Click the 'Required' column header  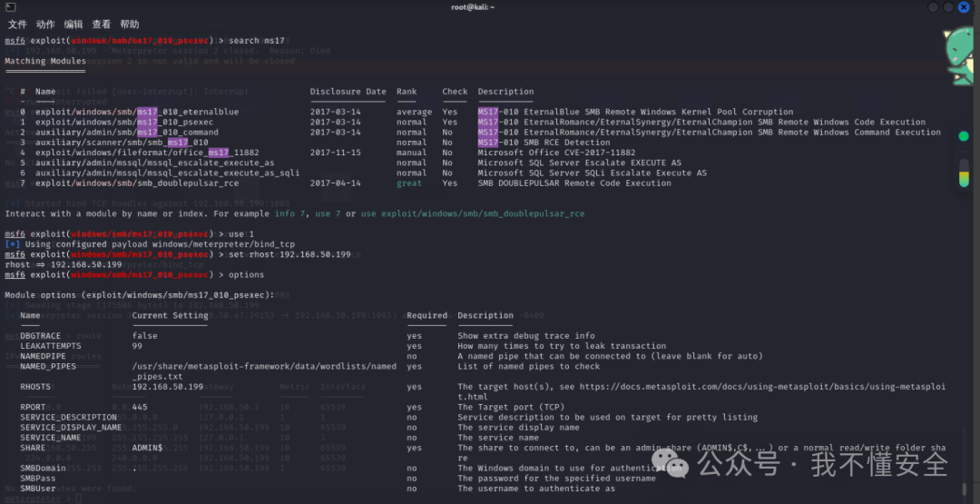[x=426, y=315]
